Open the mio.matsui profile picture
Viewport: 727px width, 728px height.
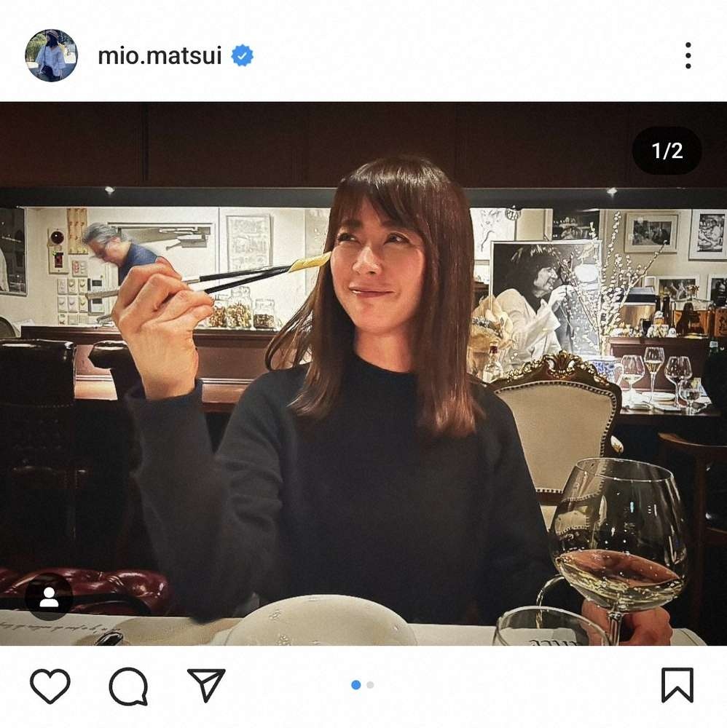[x=51, y=56]
